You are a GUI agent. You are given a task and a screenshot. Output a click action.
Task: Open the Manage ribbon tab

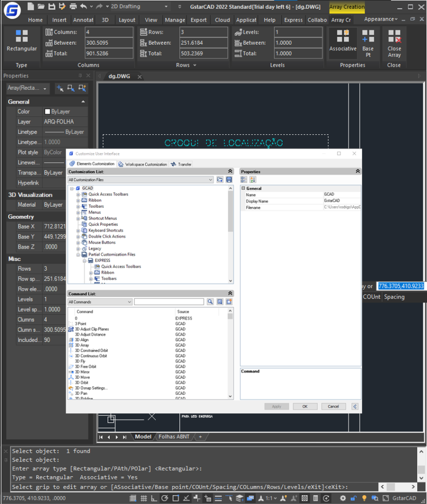175,20
